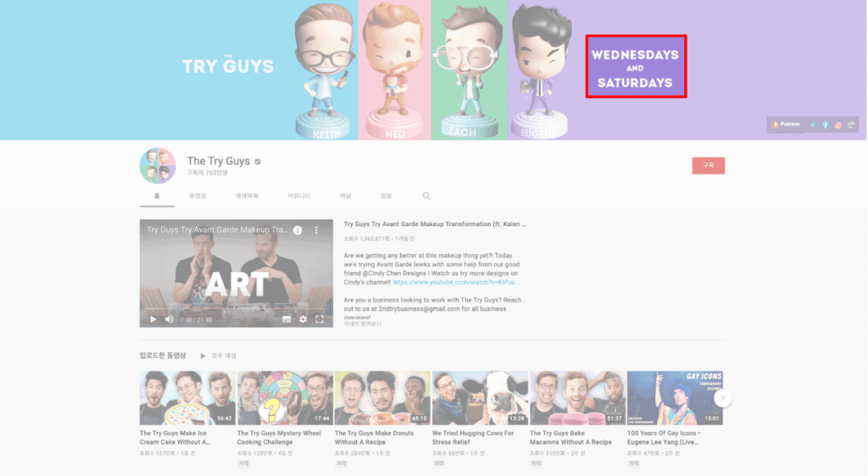Click the 자막 badge under Mystery Wheel video
The image size is (868, 476).
243,463
